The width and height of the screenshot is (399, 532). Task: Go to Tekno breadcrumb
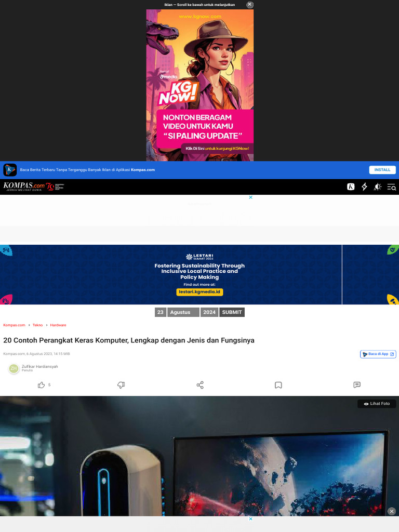(x=37, y=325)
